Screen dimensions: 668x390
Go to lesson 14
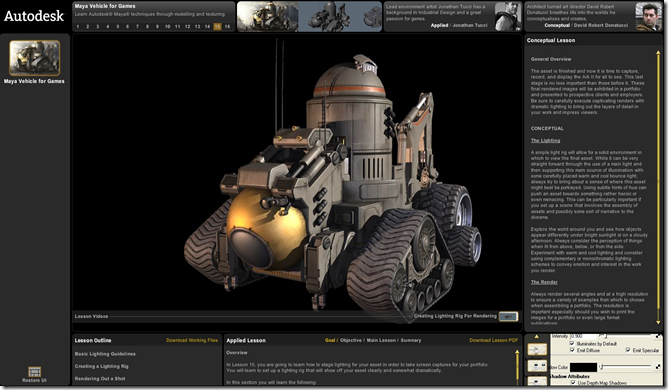[x=207, y=26]
